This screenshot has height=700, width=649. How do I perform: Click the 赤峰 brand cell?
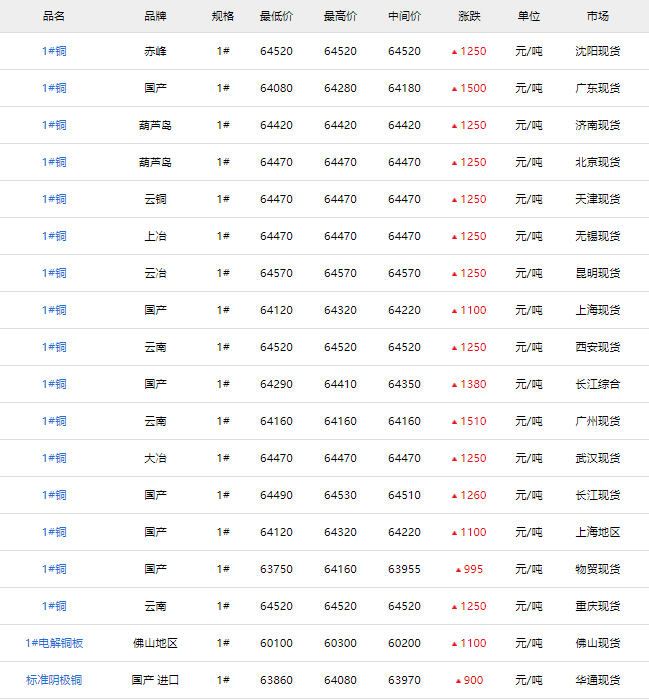coord(156,51)
